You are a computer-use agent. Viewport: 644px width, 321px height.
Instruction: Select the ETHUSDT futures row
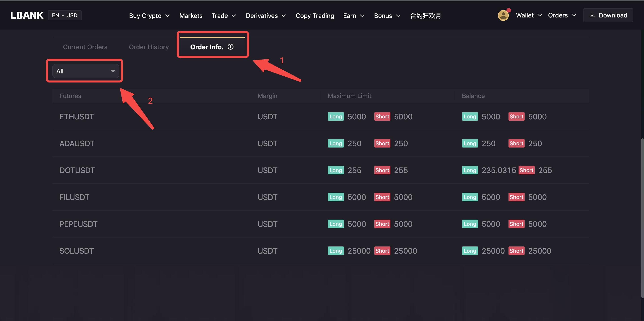click(x=321, y=117)
